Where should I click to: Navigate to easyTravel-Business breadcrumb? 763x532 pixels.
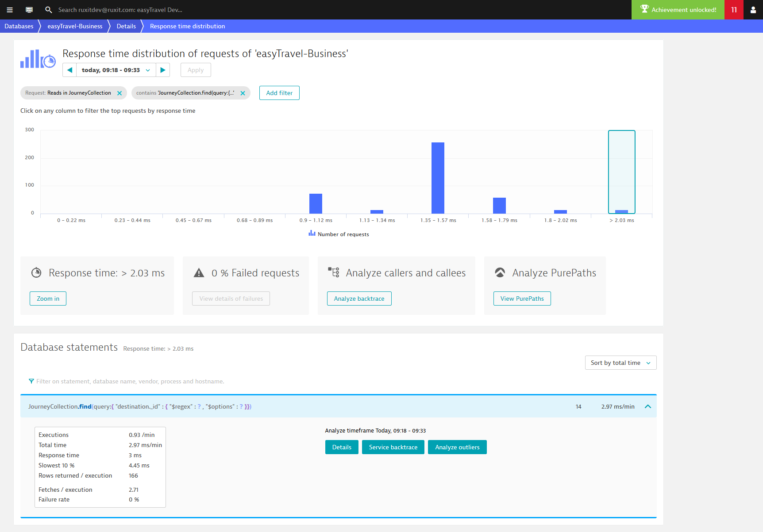coord(75,26)
